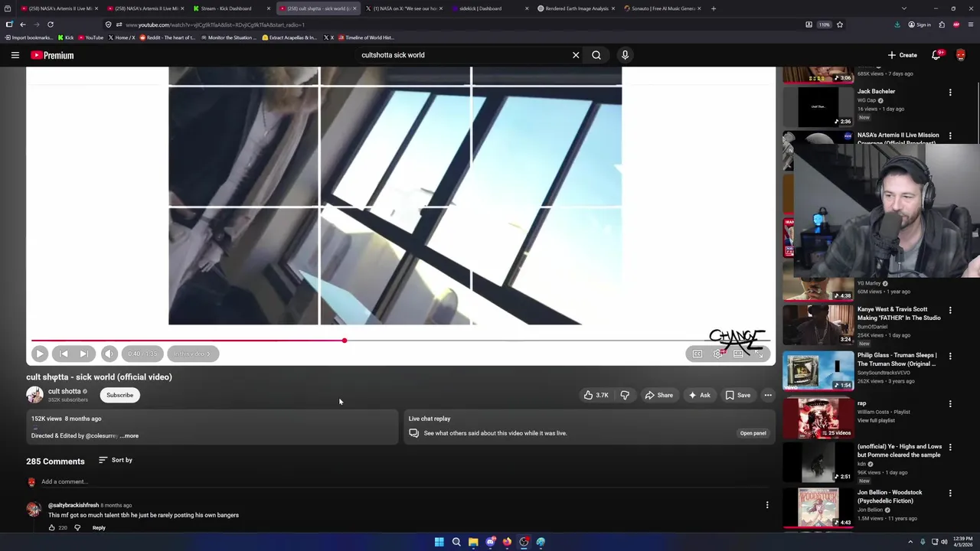Open Jon Bellion Woodstock options menu
The image size is (980, 551).
point(950,494)
